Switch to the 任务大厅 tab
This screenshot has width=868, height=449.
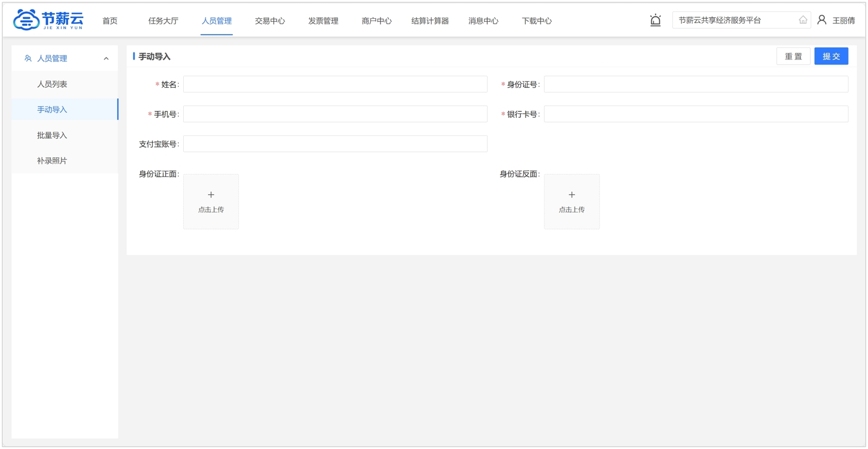point(163,21)
